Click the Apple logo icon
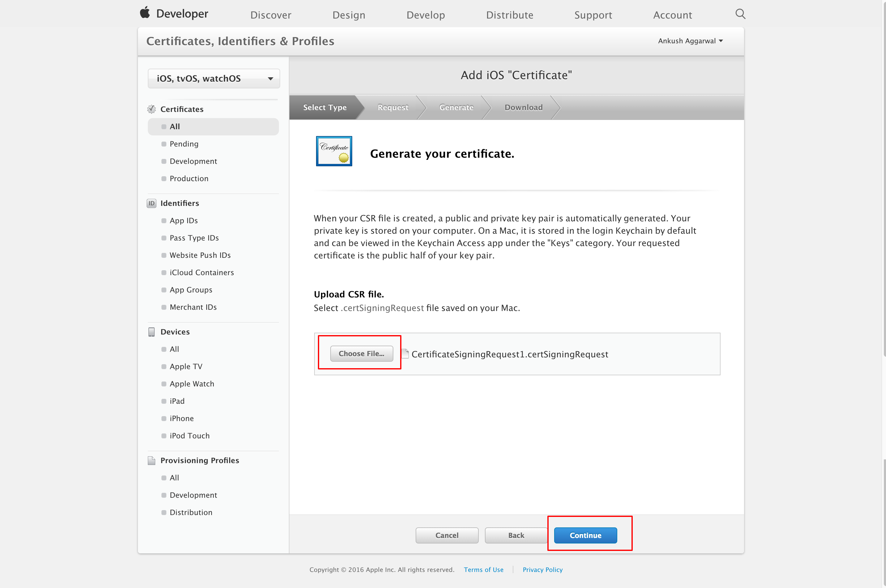The image size is (886, 588). [x=145, y=13]
